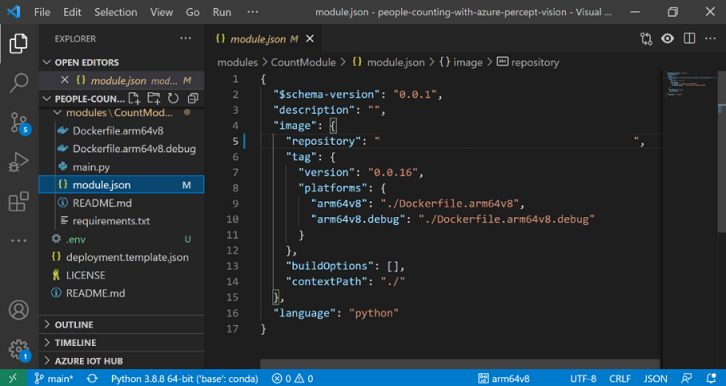Click the feedback icon in status bar
This screenshot has width=726, height=386.
(x=687, y=379)
